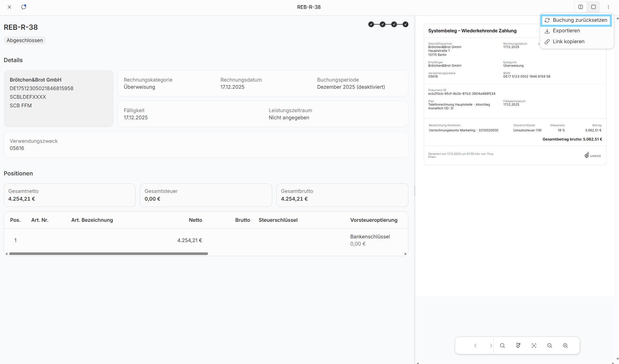Switch to single pane layout

(x=594, y=7)
